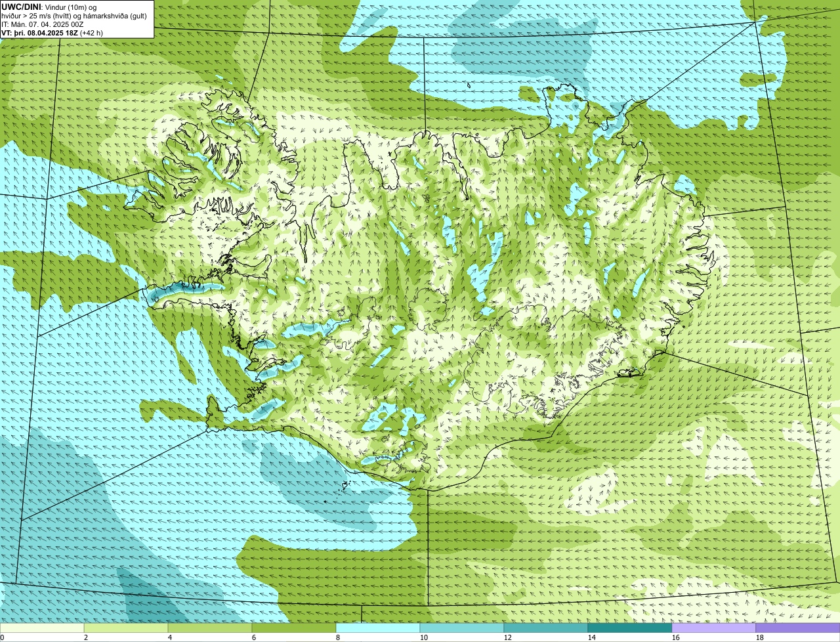This screenshot has height=642, width=840.
Task: Click the legend scale label "8"
Action: [x=338, y=637]
